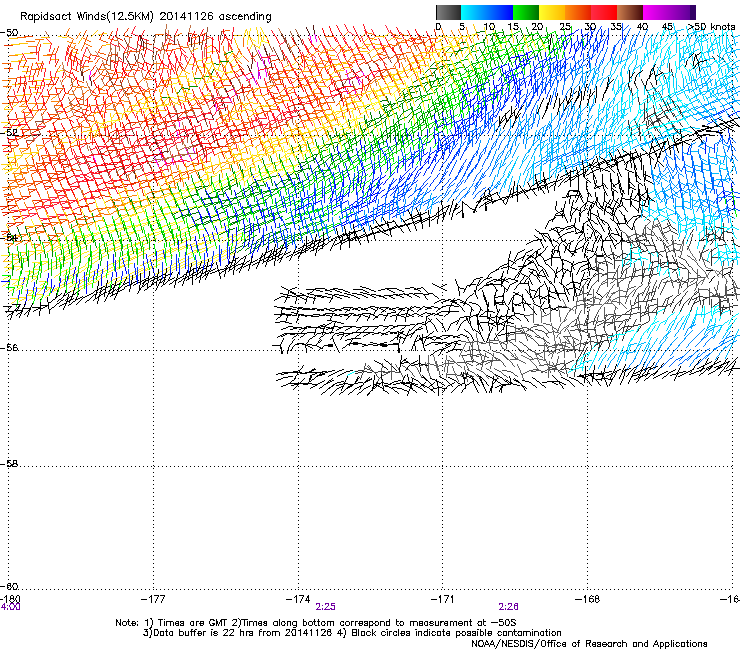Click the green 15-20 knots legend swatch
Viewport: 740px width, 650px height.
coord(526,12)
